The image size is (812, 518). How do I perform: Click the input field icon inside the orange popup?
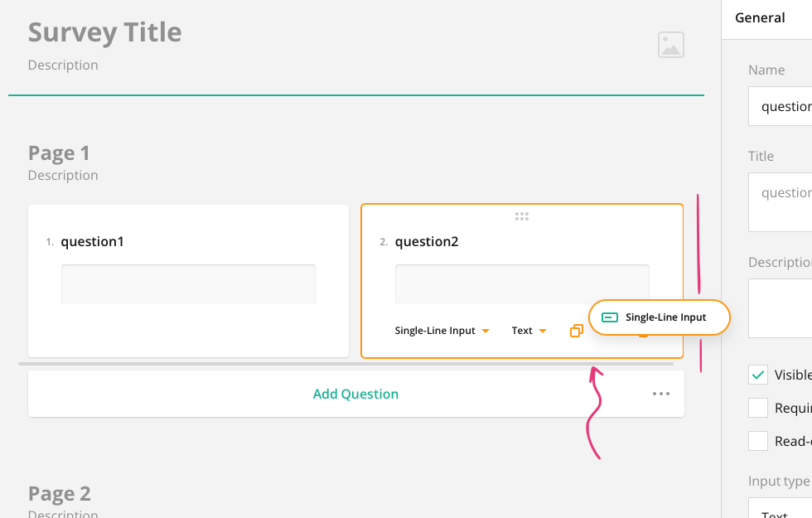pos(610,317)
